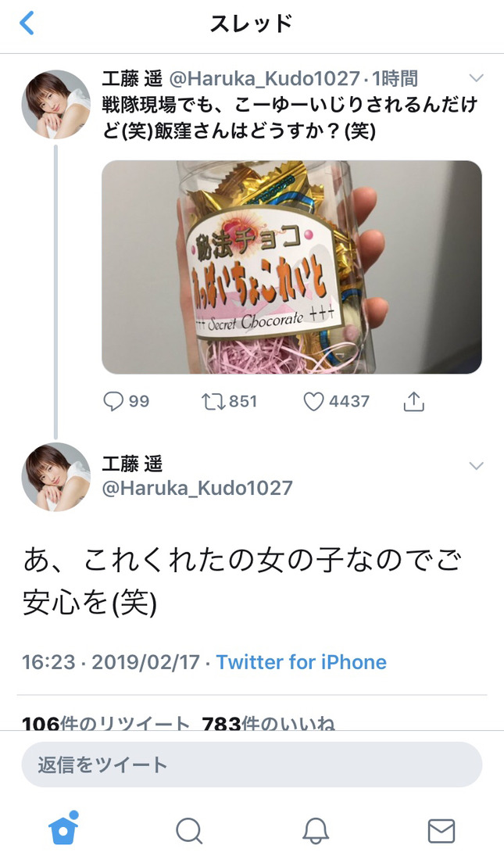
Task: Open the first tweet's profile avatar
Action: (x=55, y=104)
